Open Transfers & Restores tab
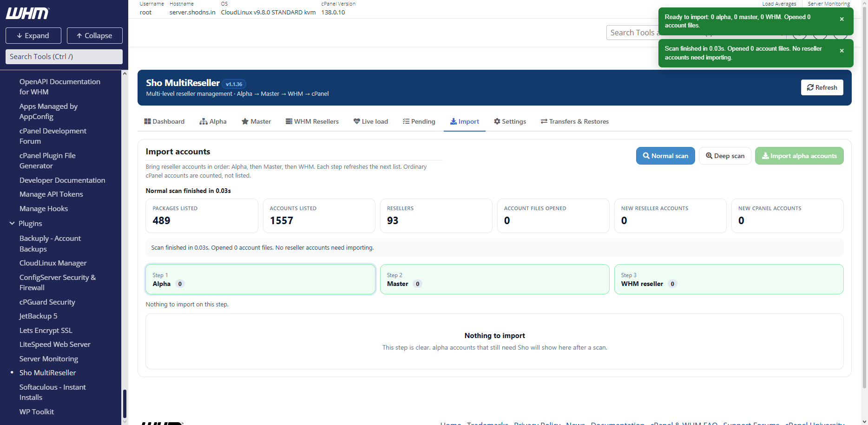This screenshot has height=425, width=868. pyautogui.click(x=574, y=121)
